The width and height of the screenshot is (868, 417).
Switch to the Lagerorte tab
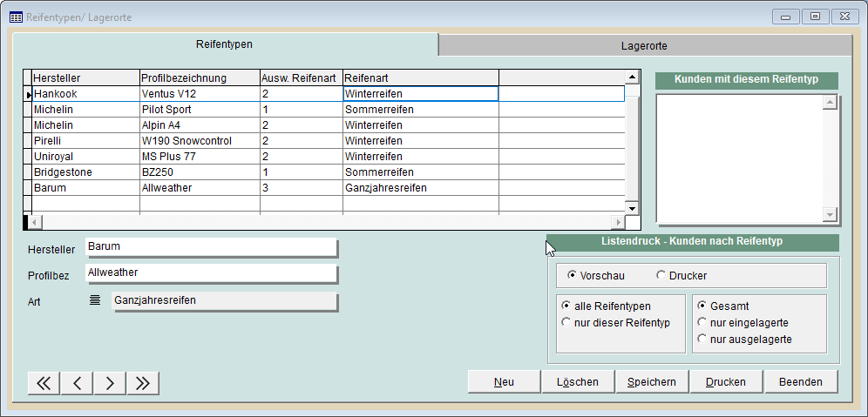644,46
